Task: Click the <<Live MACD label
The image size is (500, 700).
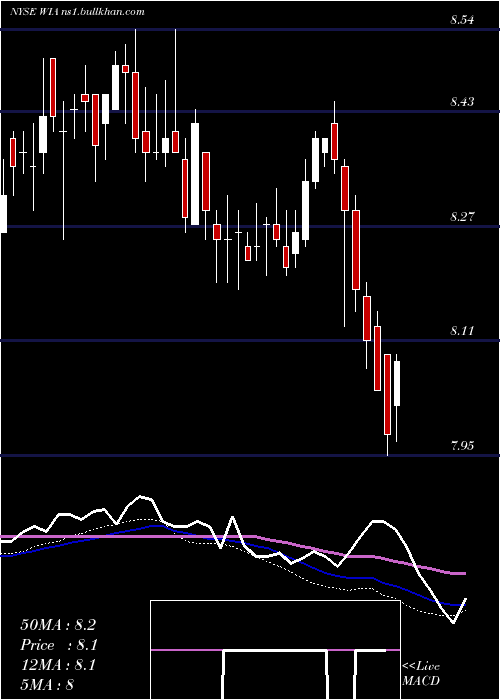Action: click(421, 674)
